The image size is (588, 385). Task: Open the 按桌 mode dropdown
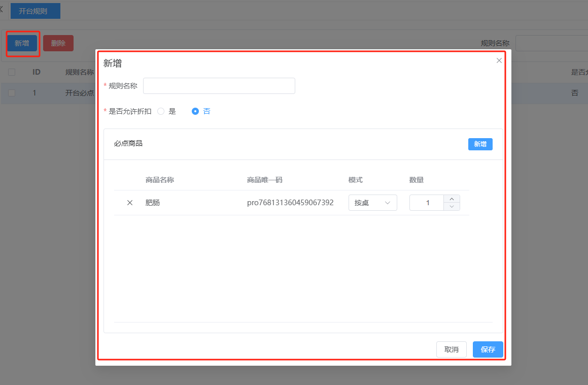[x=372, y=203]
